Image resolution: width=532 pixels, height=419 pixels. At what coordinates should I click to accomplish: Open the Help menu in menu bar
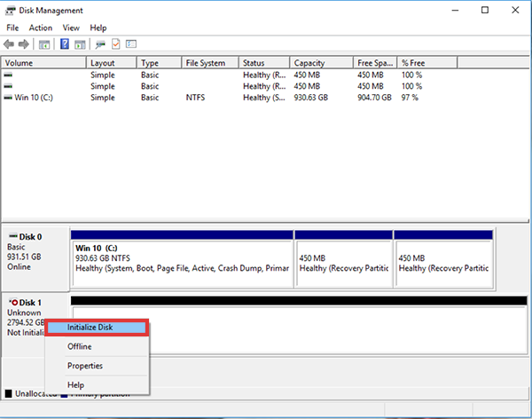tap(98, 28)
